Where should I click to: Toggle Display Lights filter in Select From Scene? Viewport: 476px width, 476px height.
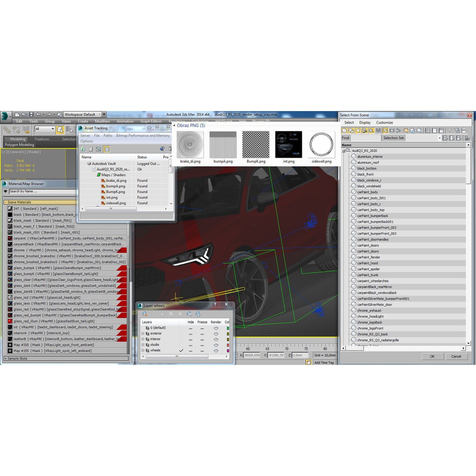click(357, 130)
